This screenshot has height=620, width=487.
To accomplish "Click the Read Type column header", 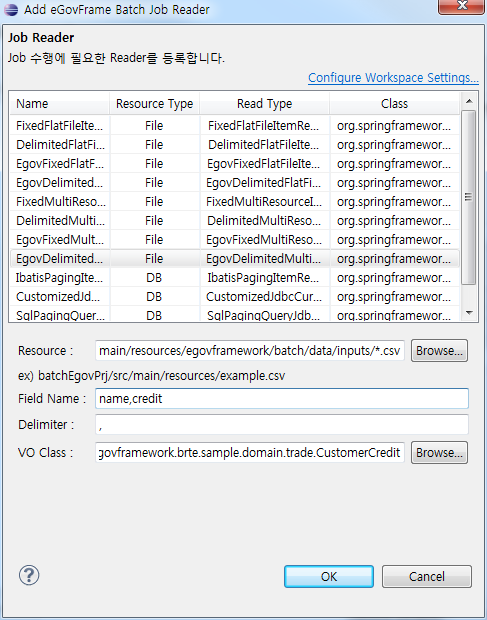I will [264, 104].
